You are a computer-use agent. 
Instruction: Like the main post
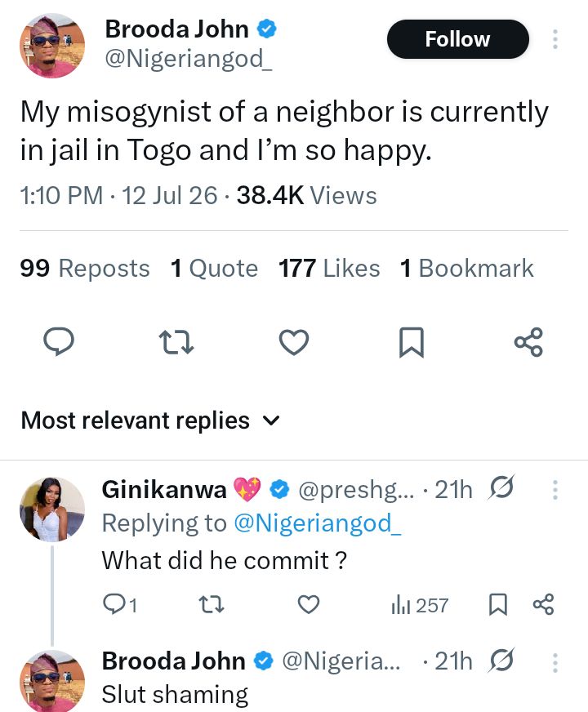pos(294,342)
